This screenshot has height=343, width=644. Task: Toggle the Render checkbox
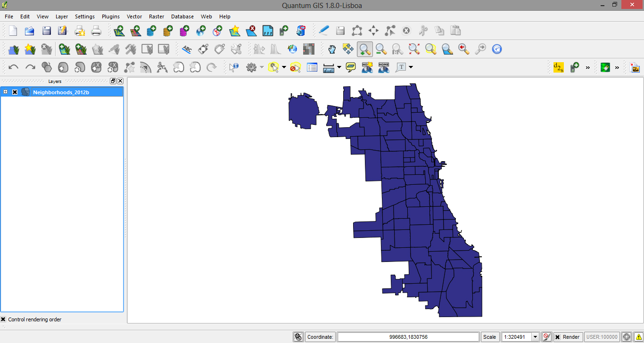tap(558, 337)
